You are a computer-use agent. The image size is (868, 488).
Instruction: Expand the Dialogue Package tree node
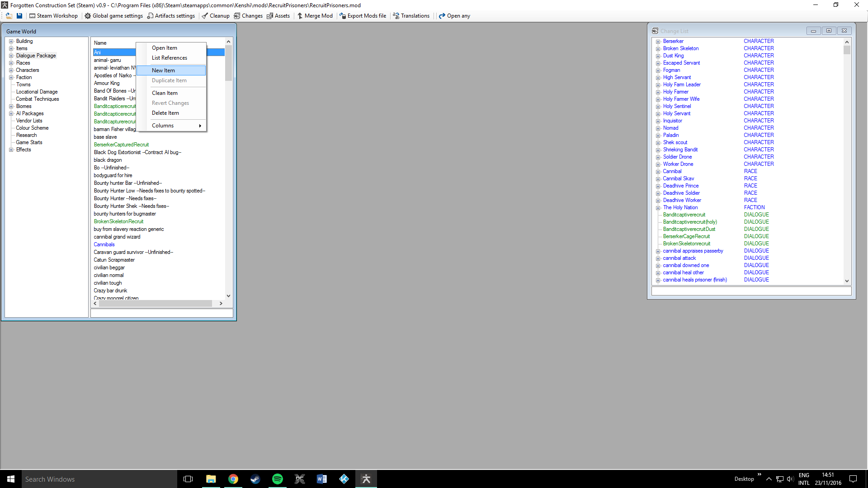pos(11,56)
